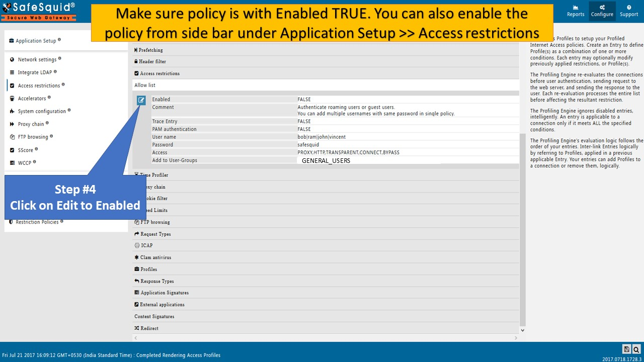Click the Network settings globe icon
644x362 pixels.
pos(12,59)
